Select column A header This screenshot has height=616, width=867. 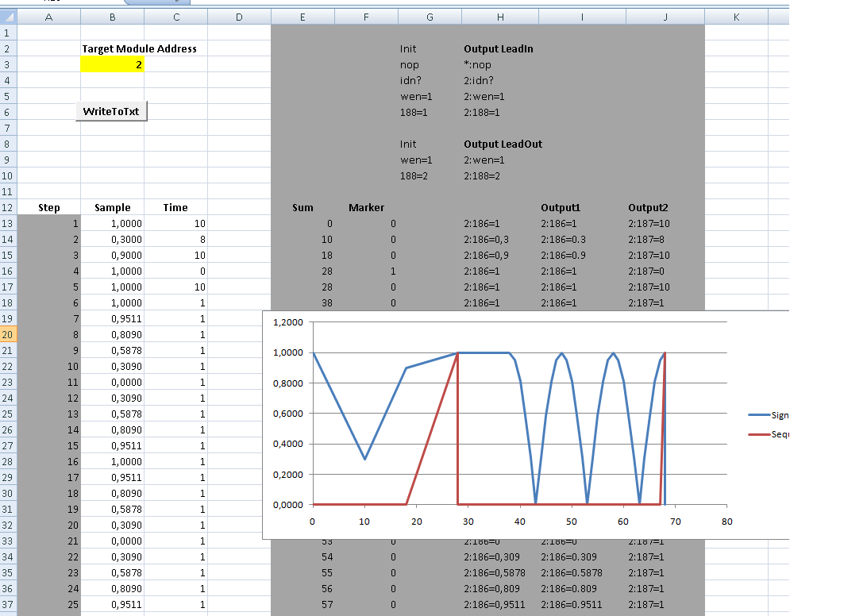[x=48, y=17]
